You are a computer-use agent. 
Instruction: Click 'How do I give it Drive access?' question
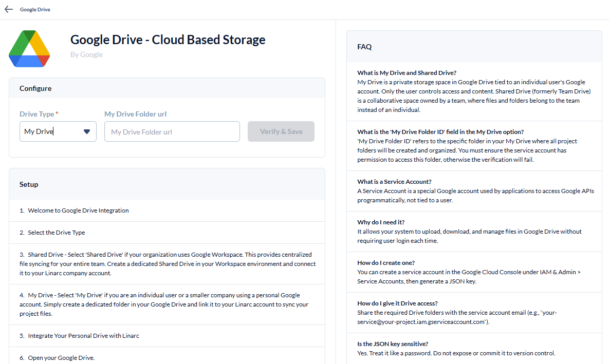397,303
